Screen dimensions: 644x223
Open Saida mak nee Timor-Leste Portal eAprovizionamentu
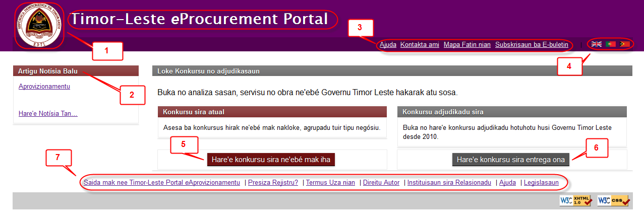click(x=162, y=183)
